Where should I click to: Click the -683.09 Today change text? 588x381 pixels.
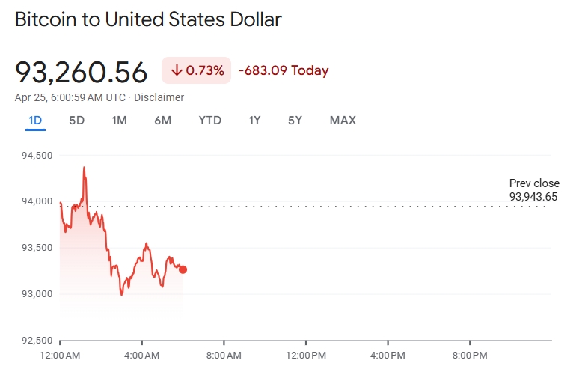pos(284,71)
